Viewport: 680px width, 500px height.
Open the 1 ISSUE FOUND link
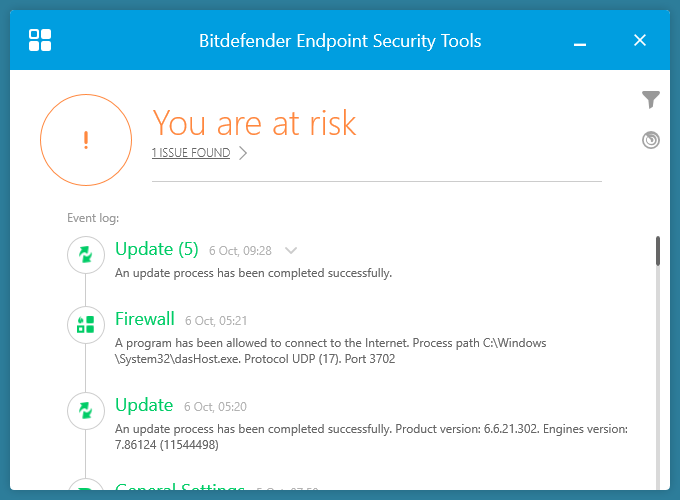[191, 153]
